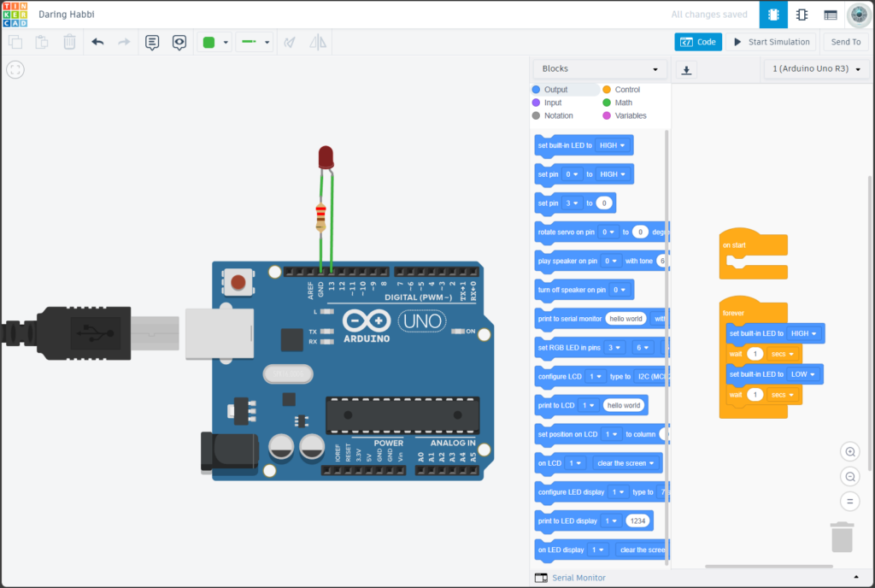The image size is (875, 588).
Task: Click the Copy icon in toolbar
Action: 15,42
